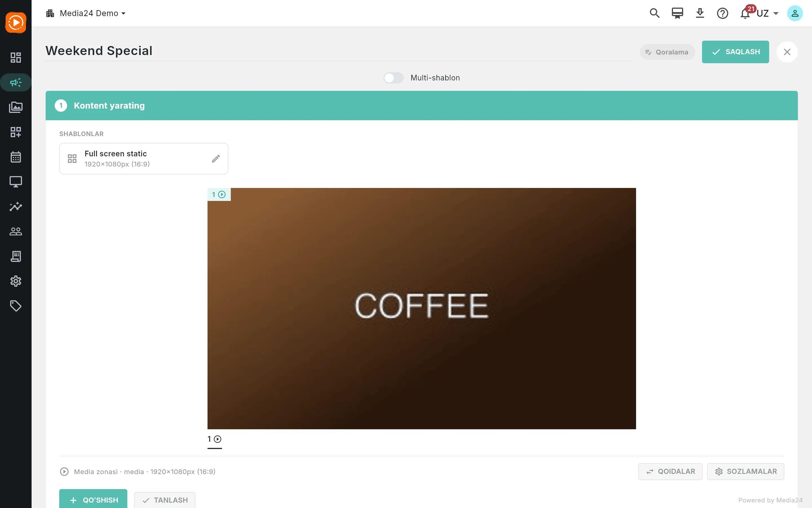Click the company building icon

pos(50,14)
